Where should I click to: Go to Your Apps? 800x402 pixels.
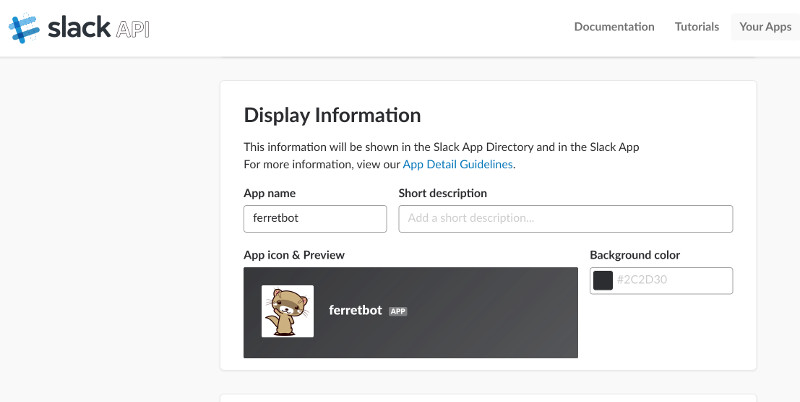coord(765,27)
